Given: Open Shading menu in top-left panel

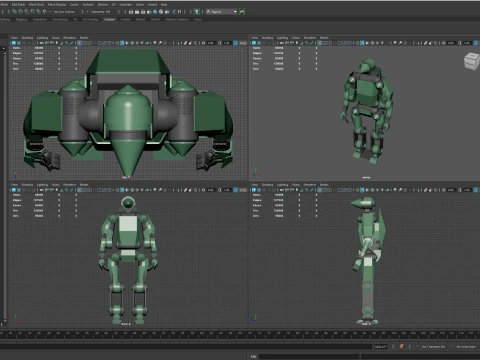Looking at the screenshot, I should [x=27, y=38].
